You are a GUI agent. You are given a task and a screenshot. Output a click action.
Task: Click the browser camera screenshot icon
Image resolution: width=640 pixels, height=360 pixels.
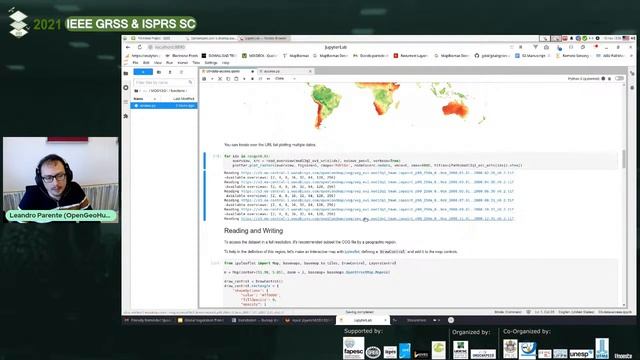coord(546,47)
